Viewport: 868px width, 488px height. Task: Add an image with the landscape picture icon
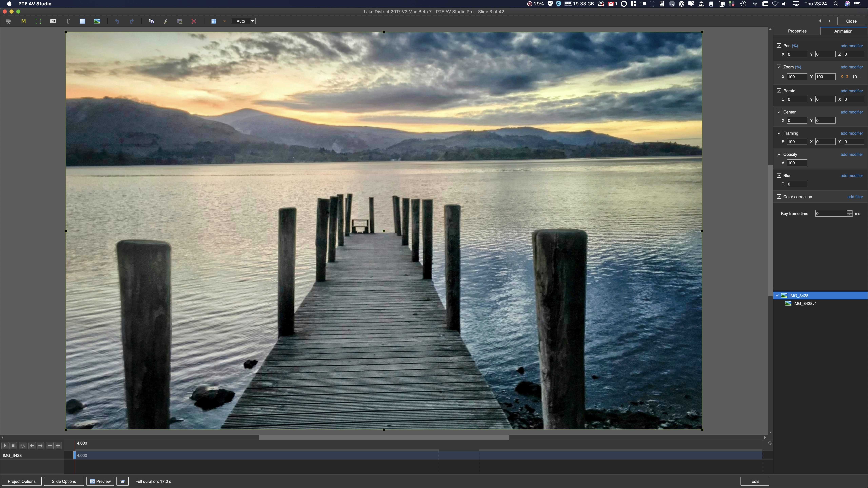pyautogui.click(x=97, y=21)
